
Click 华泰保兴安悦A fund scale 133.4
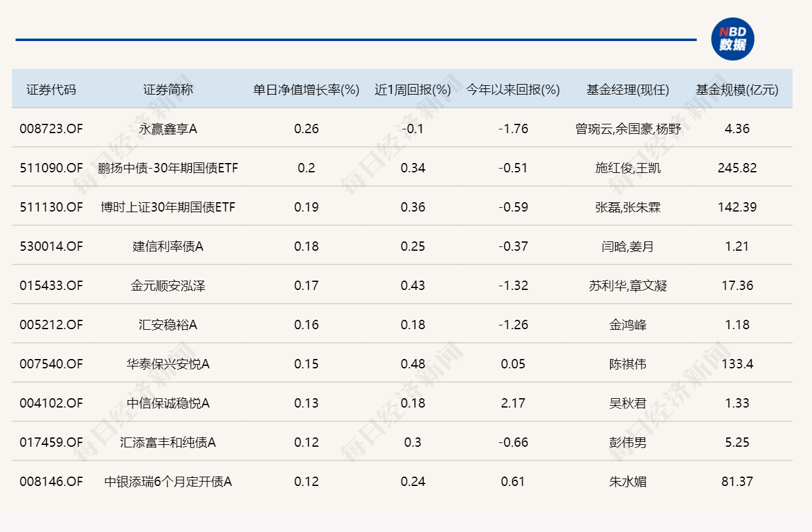coord(737,364)
